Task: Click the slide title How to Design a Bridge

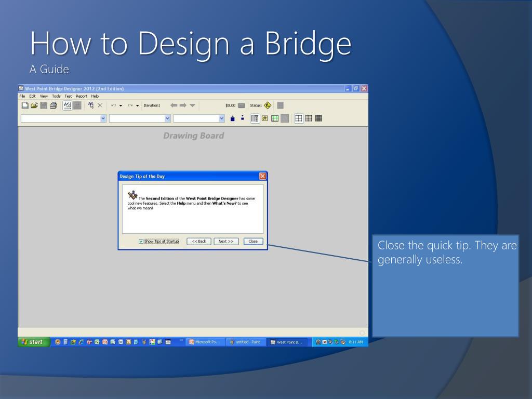Action: coord(191,44)
